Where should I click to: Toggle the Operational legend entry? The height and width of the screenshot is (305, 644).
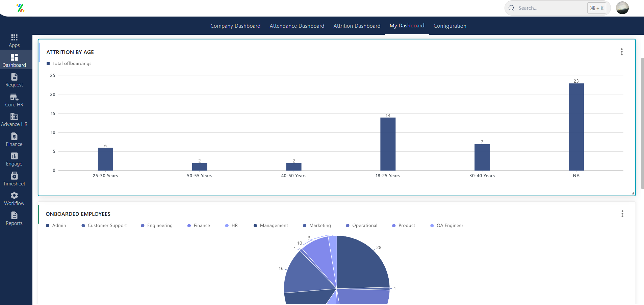tap(362, 226)
